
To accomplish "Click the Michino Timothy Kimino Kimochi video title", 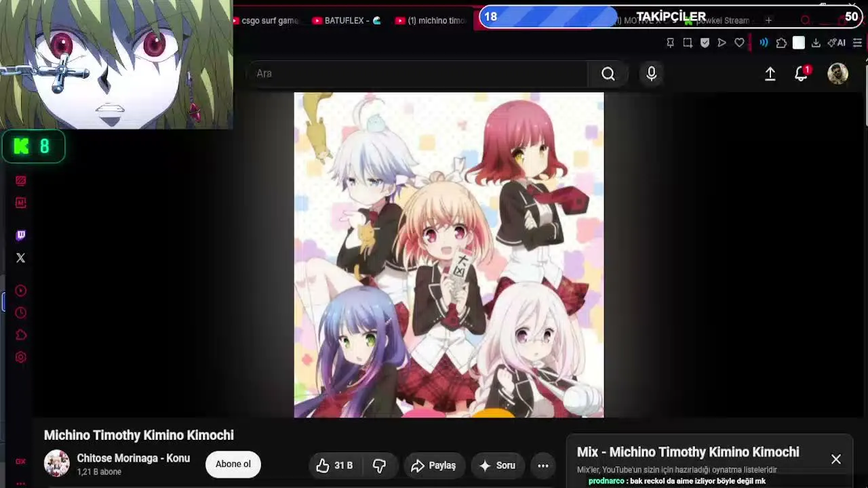I will pyautogui.click(x=139, y=435).
